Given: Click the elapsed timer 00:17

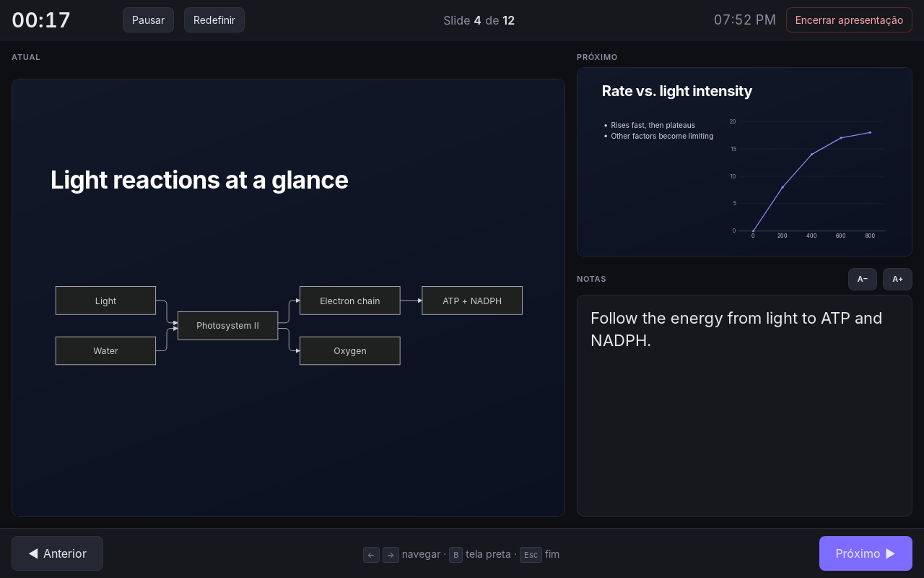Looking at the screenshot, I should point(41,20).
